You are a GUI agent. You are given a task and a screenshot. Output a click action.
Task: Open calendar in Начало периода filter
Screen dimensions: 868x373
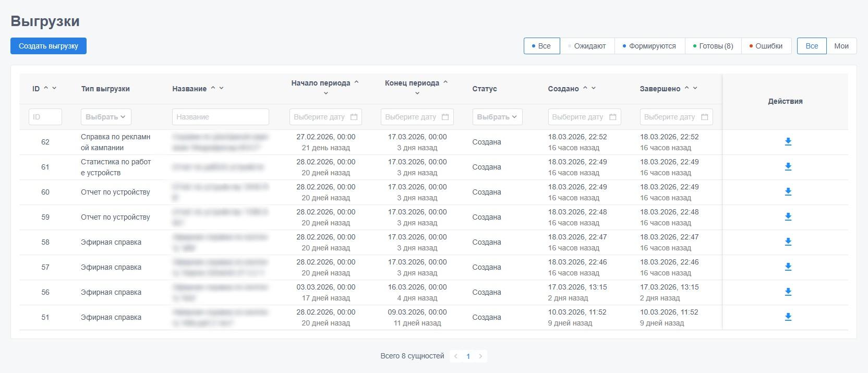[354, 117]
